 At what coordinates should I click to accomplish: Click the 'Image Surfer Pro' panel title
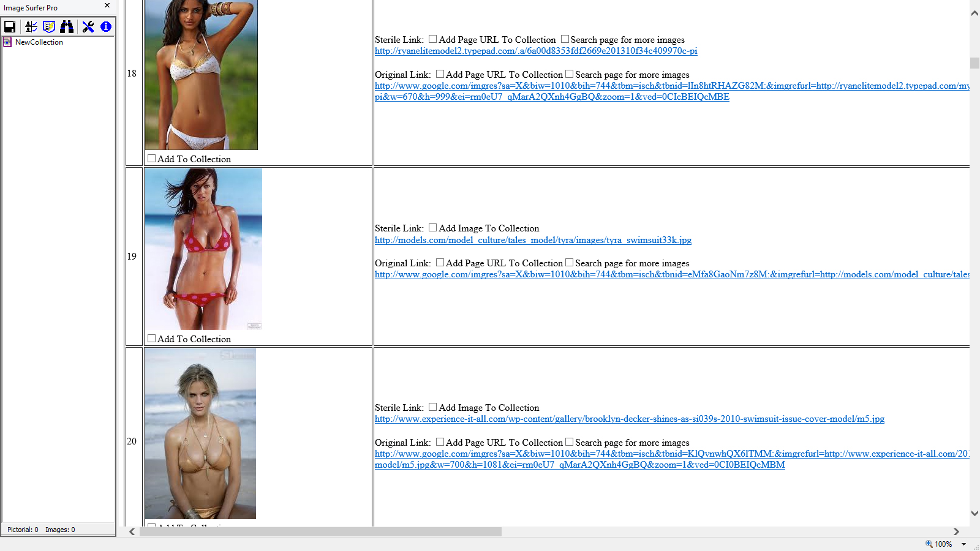31,8
